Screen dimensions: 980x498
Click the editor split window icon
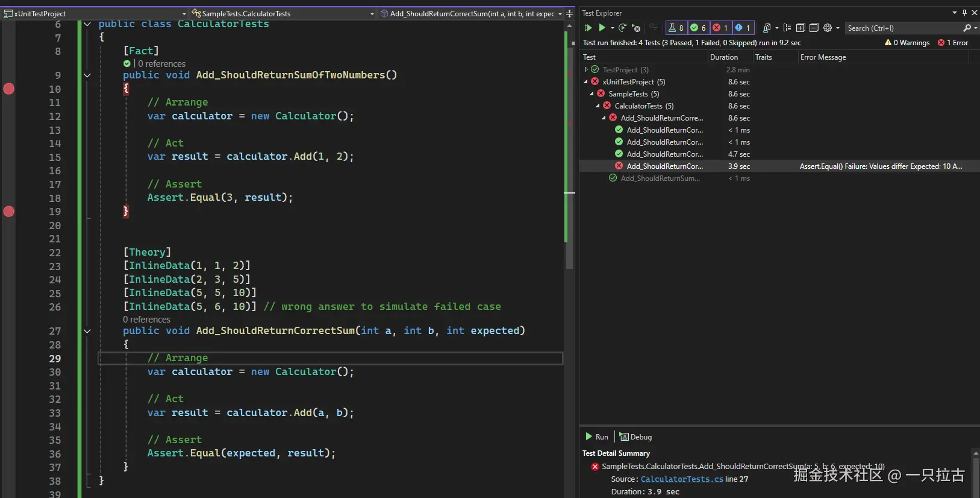tap(569, 13)
